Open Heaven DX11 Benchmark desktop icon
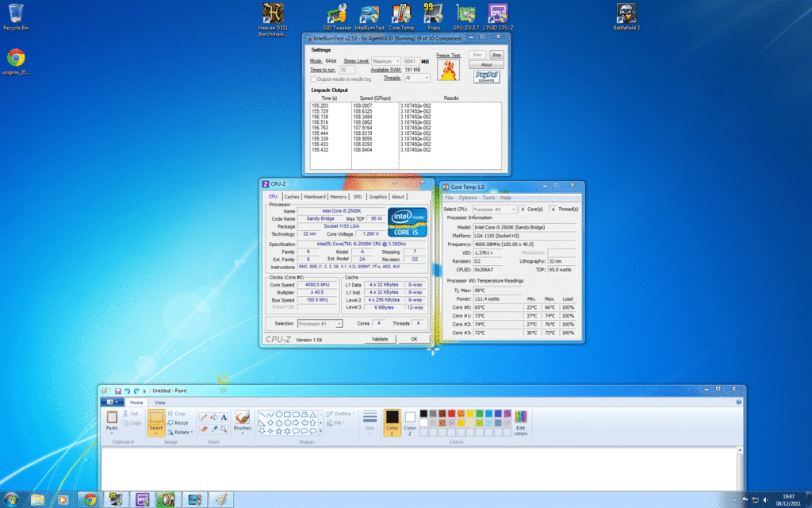The width and height of the screenshot is (812, 508). [273, 20]
